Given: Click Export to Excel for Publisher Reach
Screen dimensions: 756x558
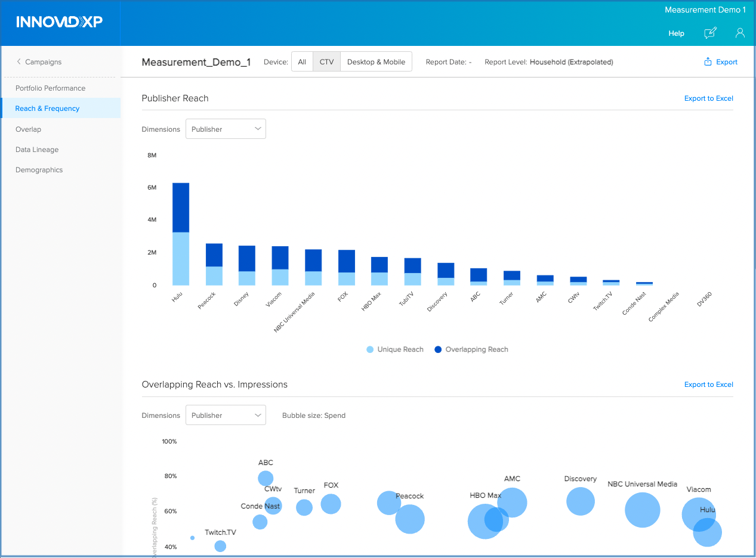Looking at the screenshot, I should pos(708,98).
